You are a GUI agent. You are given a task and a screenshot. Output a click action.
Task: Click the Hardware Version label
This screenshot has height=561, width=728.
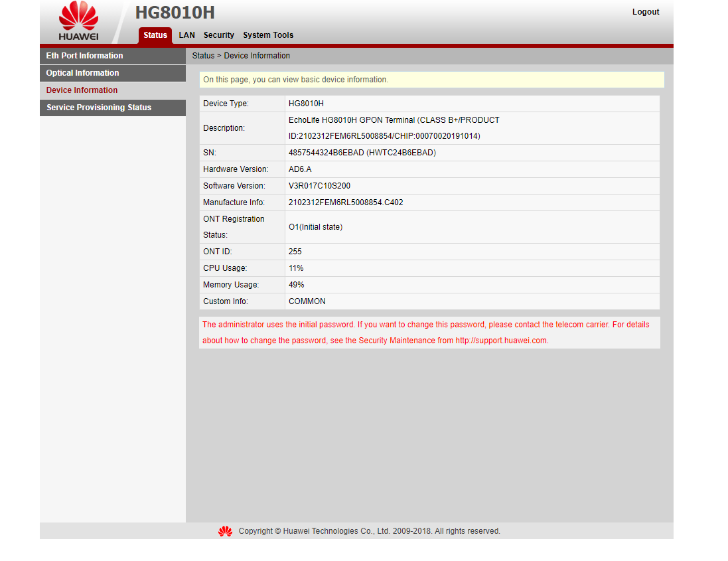pos(236,169)
